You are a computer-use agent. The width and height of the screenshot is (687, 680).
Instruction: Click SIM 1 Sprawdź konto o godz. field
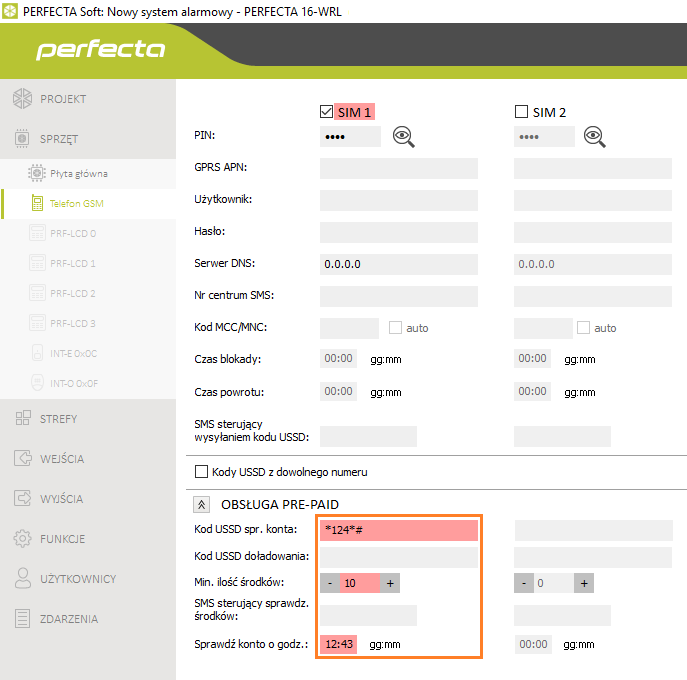tap(338, 644)
